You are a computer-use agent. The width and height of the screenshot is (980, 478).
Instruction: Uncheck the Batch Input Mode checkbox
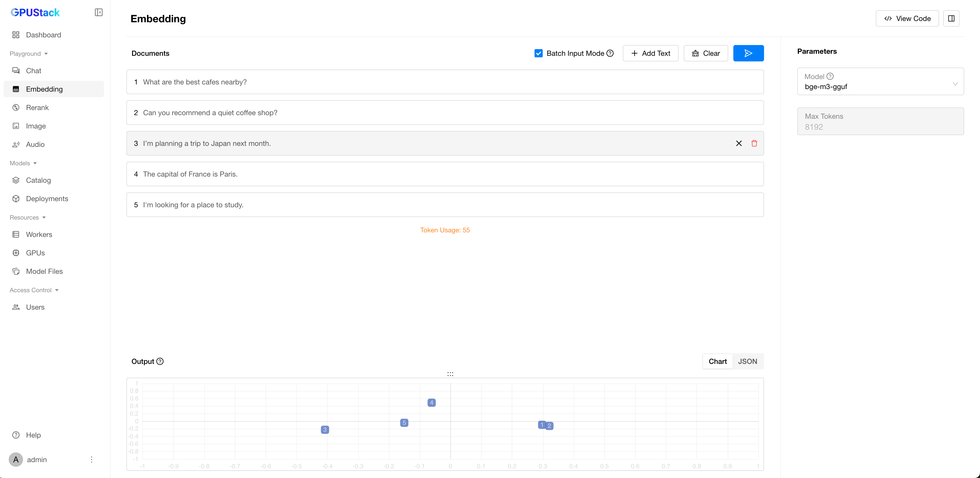pyautogui.click(x=538, y=53)
